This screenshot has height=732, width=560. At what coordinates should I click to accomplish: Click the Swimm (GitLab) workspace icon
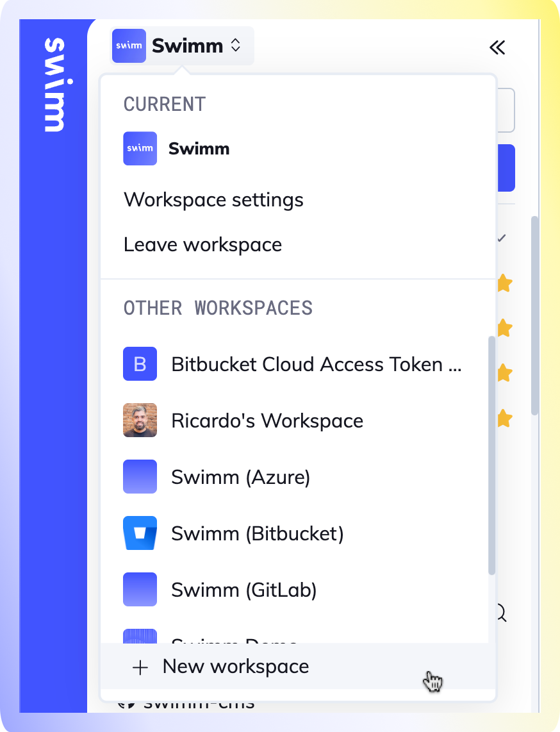coord(140,590)
